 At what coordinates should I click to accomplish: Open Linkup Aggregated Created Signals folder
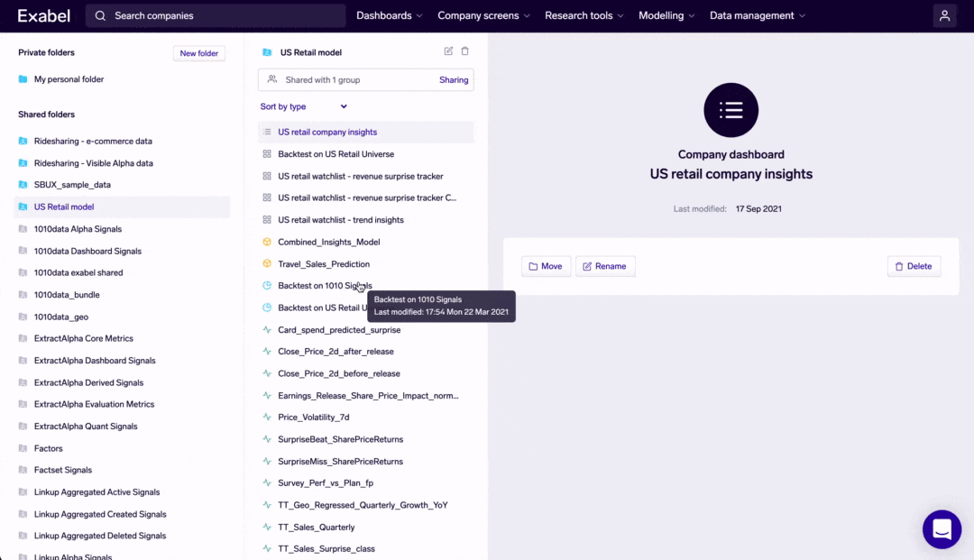point(100,514)
